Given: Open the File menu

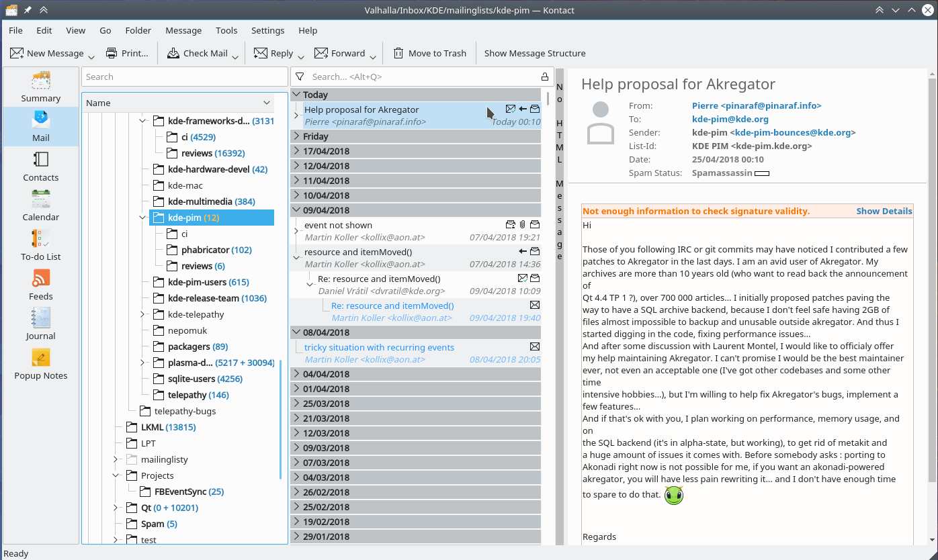Looking at the screenshot, I should 15,30.
